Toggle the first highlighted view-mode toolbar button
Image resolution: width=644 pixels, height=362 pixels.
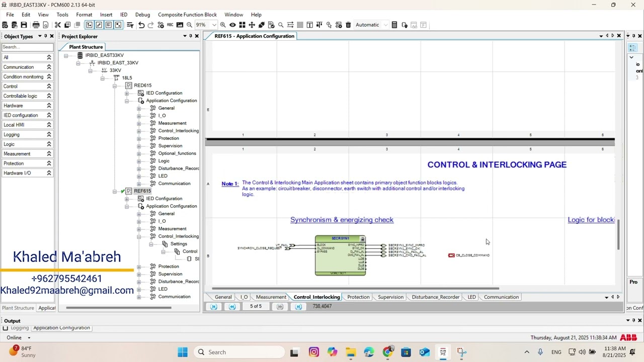[89, 25]
